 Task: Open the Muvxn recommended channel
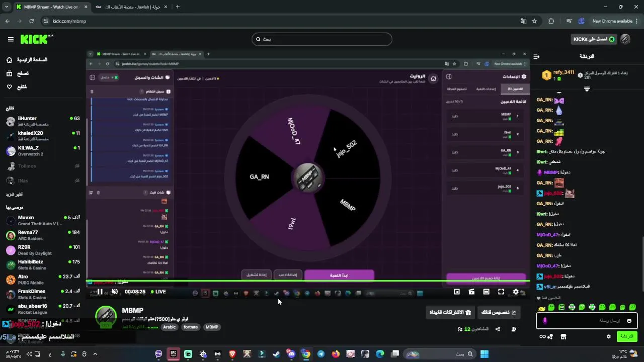(42, 221)
